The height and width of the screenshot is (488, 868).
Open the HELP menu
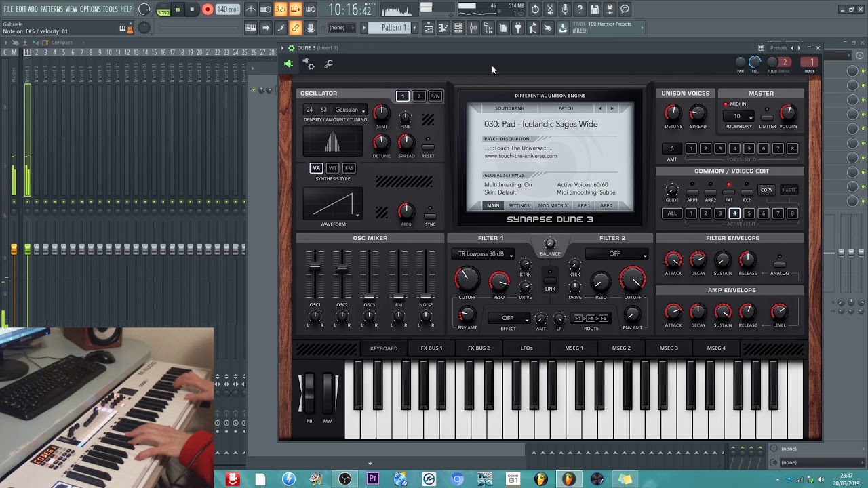127,9
